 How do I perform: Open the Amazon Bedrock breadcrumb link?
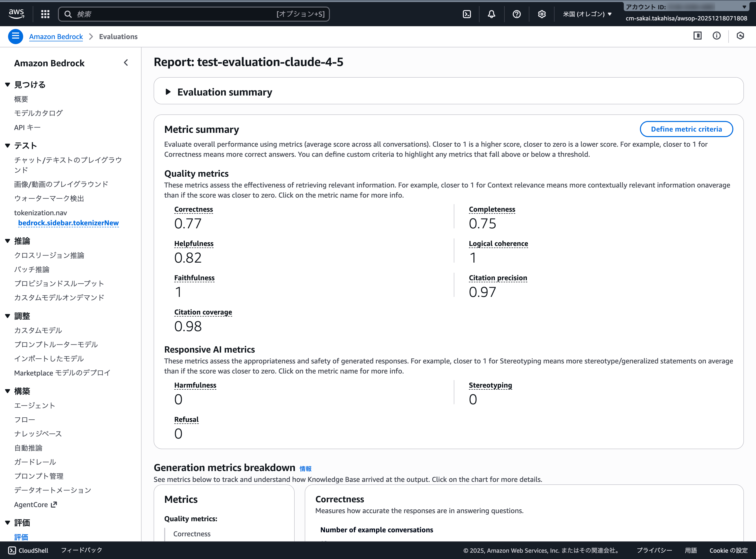pyautogui.click(x=56, y=37)
